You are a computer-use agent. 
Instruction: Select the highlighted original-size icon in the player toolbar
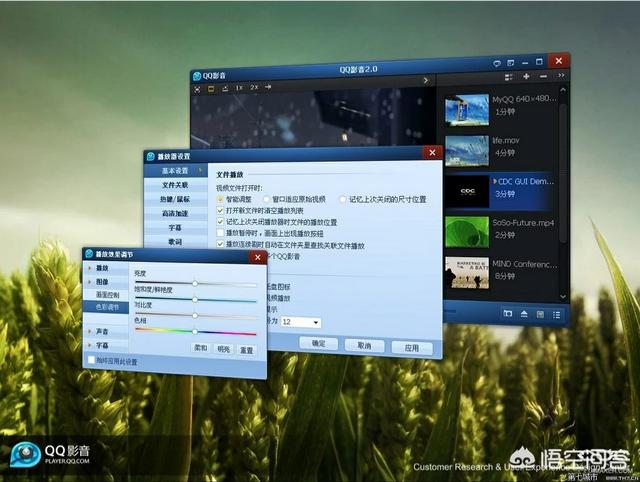(x=211, y=89)
